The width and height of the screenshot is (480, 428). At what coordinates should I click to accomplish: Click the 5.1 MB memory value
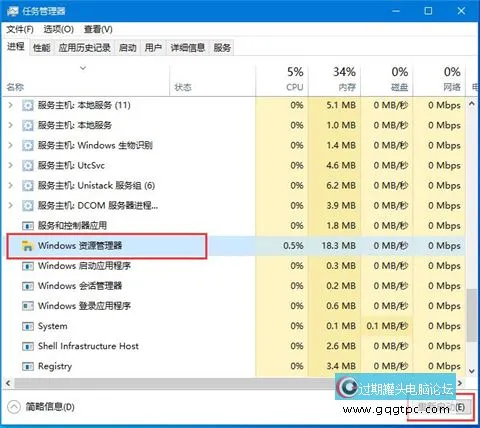coord(341,105)
